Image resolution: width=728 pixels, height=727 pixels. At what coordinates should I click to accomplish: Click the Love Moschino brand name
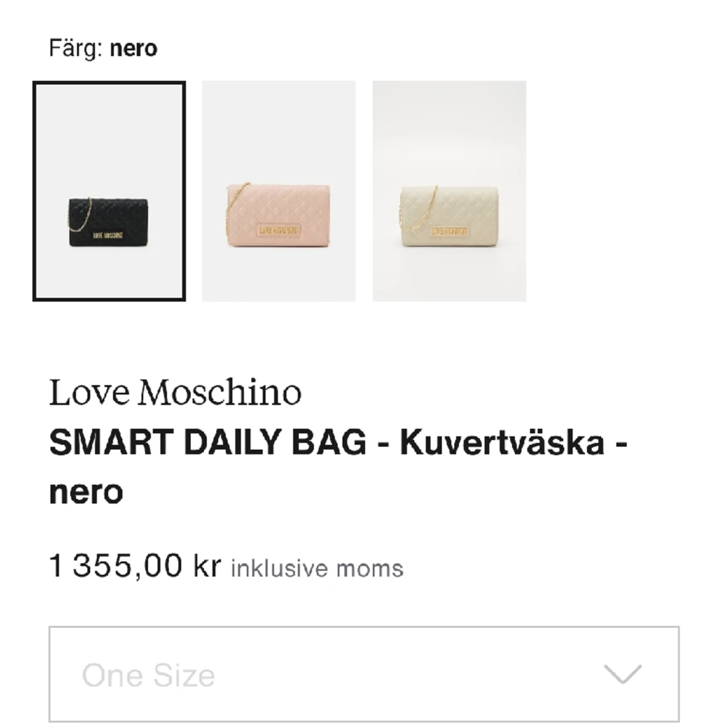pyautogui.click(x=175, y=392)
